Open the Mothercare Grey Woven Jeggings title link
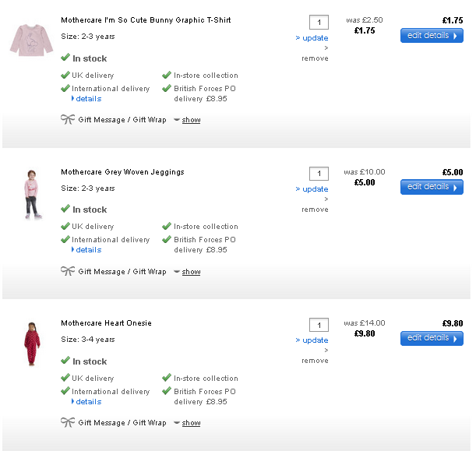 coord(122,172)
